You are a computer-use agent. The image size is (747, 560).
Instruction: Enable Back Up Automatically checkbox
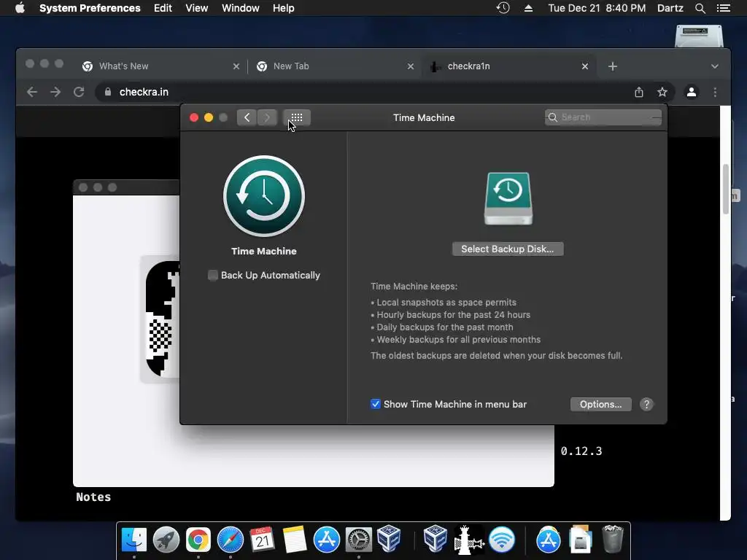(x=213, y=275)
